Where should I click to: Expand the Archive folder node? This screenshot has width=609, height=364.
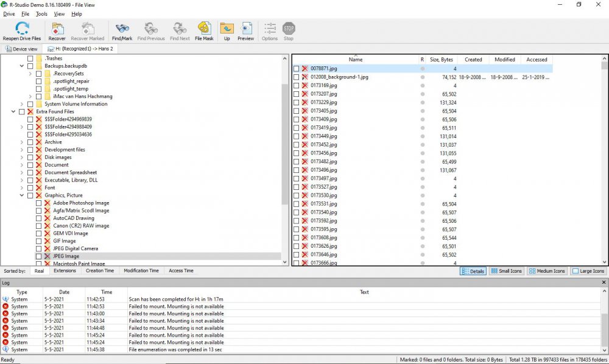[x=22, y=142]
